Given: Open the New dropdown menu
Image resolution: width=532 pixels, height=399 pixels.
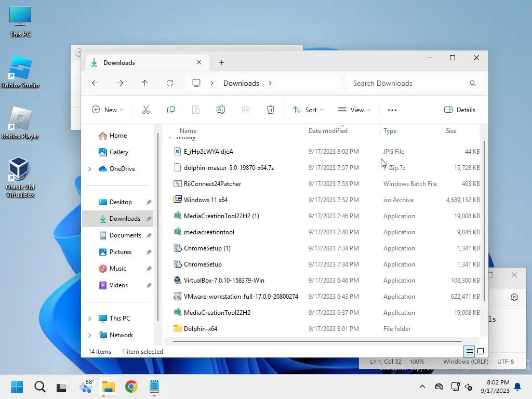Looking at the screenshot, I should coord(108,110).
